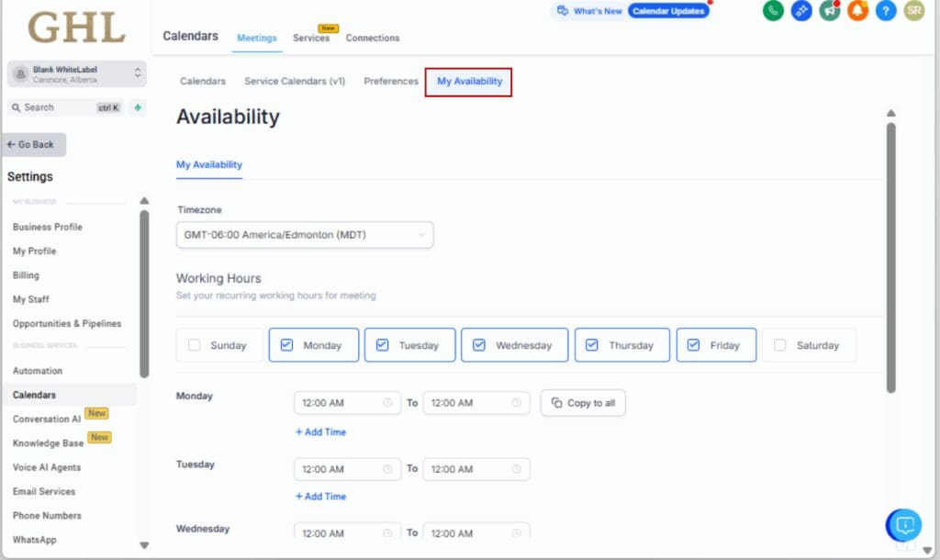Open the phone/call icon in the header
This screenshot has height=560, width=940.
[x=772, y=13]
